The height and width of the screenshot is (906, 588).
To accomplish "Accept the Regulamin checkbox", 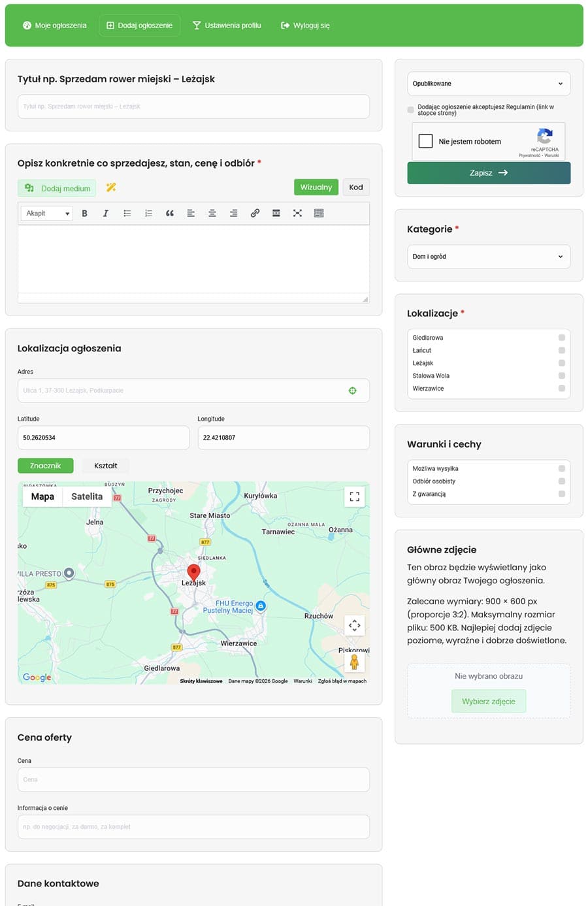I will click(410, 110).
